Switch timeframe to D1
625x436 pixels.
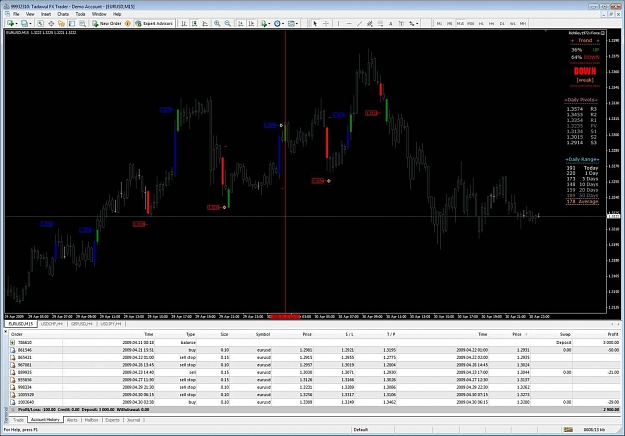(502, 24)
